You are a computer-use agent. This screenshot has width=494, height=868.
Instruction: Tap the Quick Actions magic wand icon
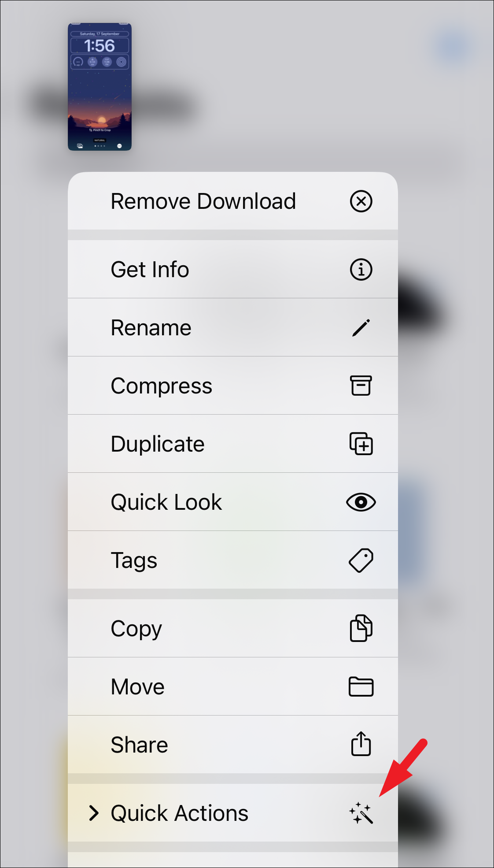pyautogui.click(x=361, y=813)
